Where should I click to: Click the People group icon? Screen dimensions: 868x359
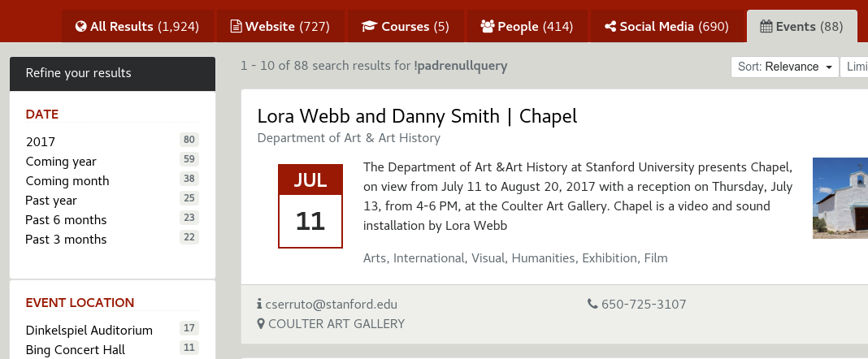click(487, 27)
